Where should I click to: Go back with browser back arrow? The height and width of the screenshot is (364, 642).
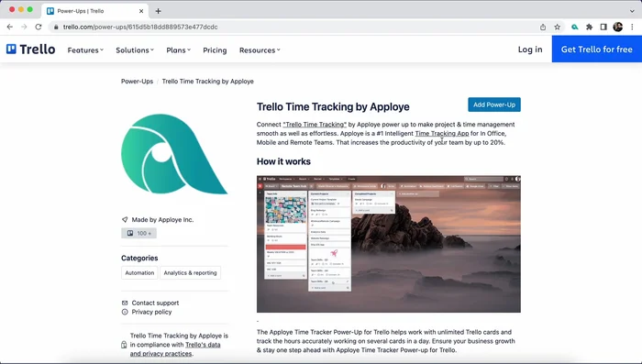click(x=10, y=27)
